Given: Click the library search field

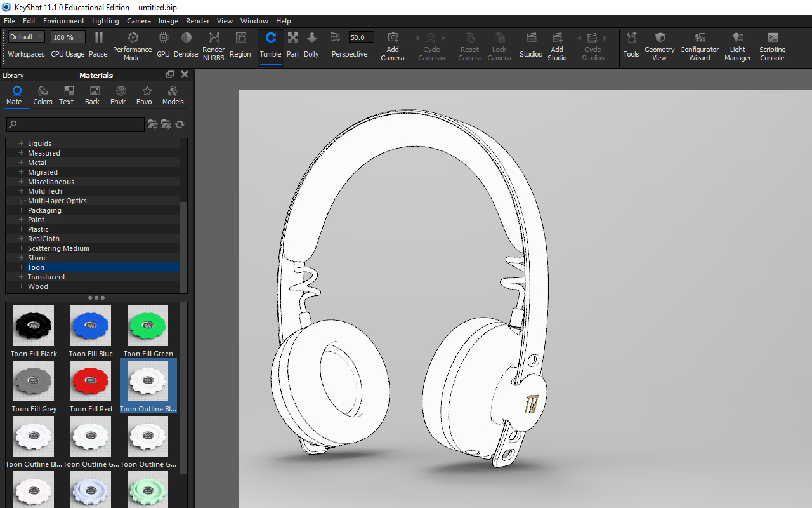Looking at the screenshot, I should click(x=75, y=124).
